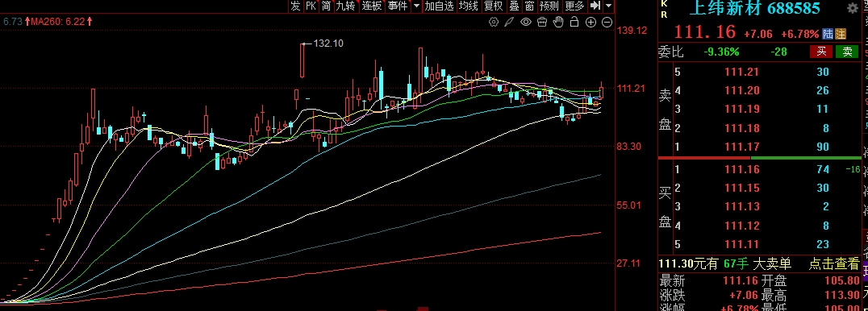This screenshot has height=311, width=868.
Task: Open quote panel settings gear
Action: click(x=852, y=8)
